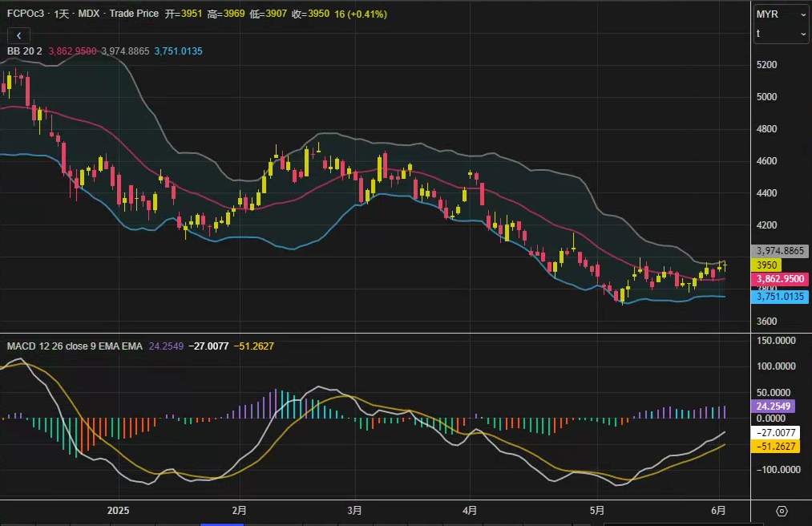Click the MACD 12 26 close 9 indicator label

75,346
